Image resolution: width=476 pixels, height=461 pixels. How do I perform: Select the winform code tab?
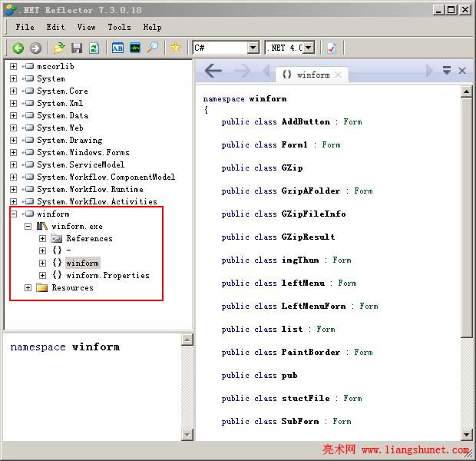coord(312,75)
